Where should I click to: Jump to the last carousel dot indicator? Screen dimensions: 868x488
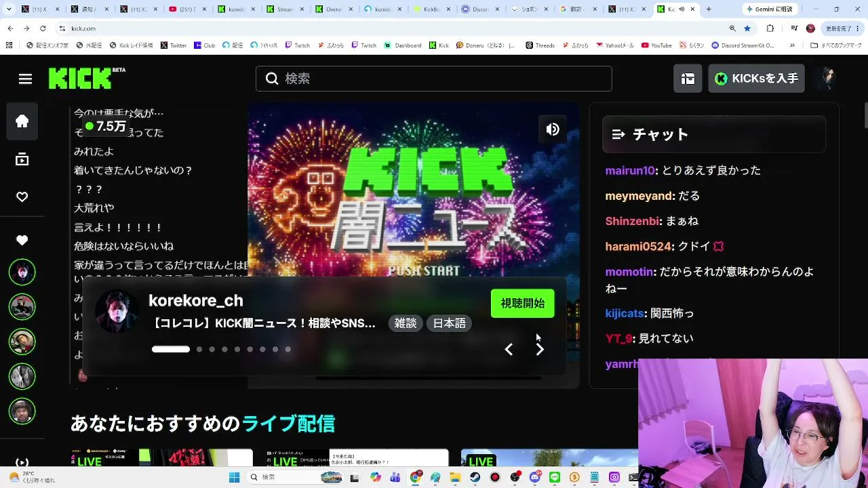288,349
